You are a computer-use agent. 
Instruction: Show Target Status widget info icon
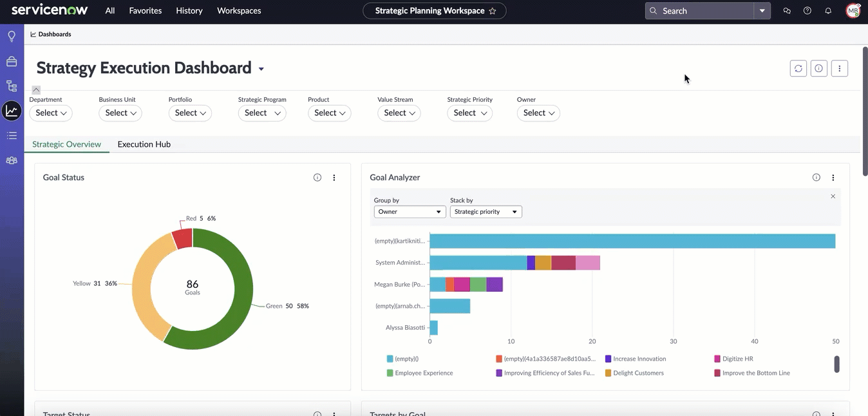pyautogui.click(x=317, y=415)
